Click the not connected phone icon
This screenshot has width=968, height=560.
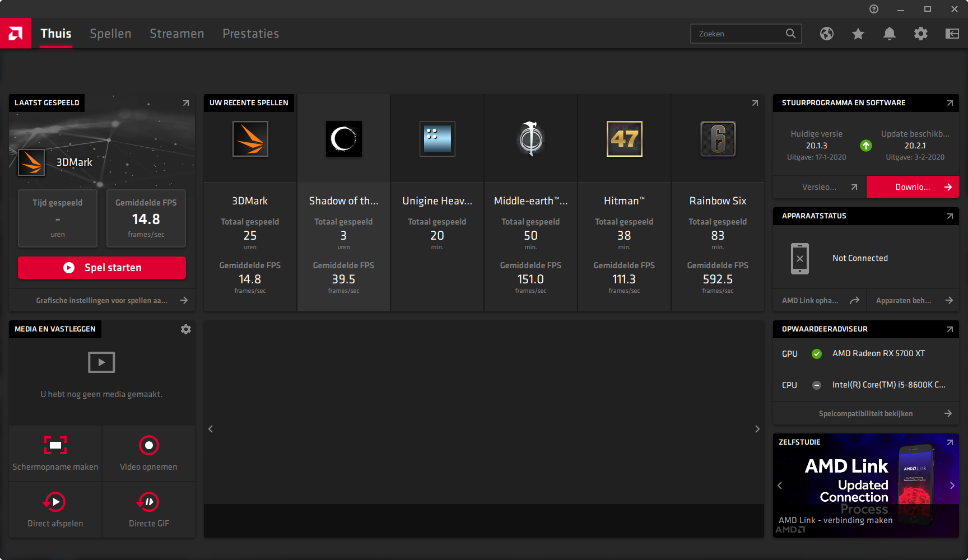[x=800, y=259]
